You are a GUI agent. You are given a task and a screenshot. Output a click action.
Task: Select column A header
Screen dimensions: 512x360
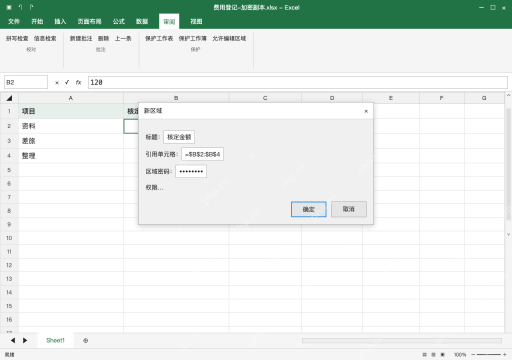71,98
